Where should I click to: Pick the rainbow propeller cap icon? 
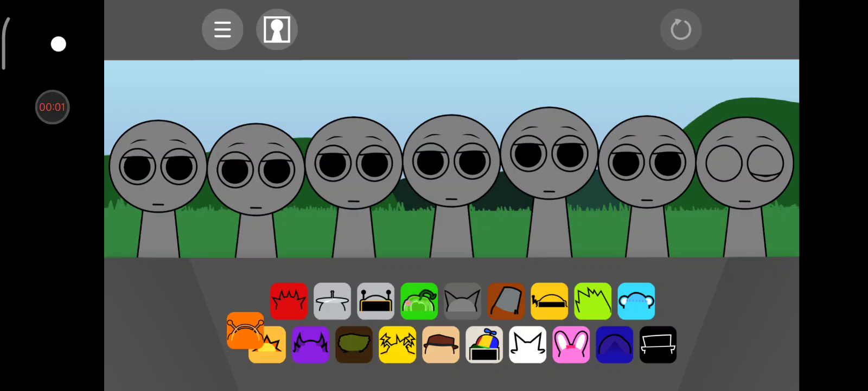[484, 344]
